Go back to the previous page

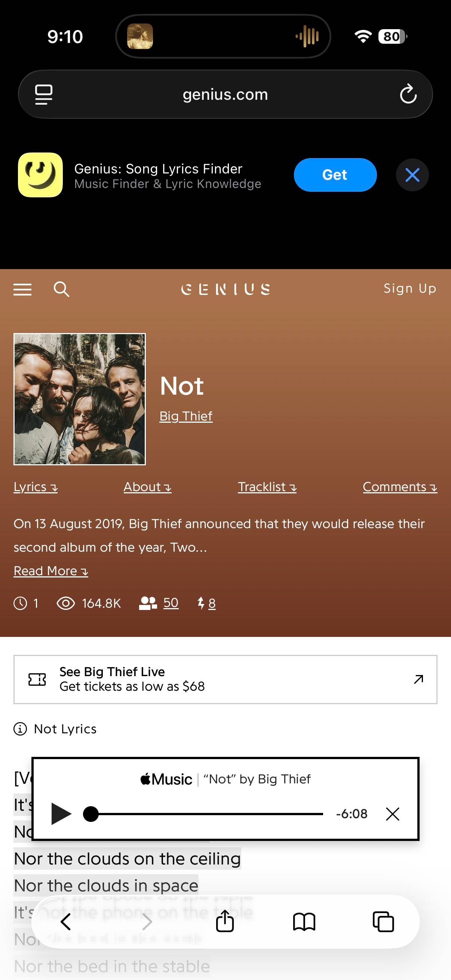(66, 921)
